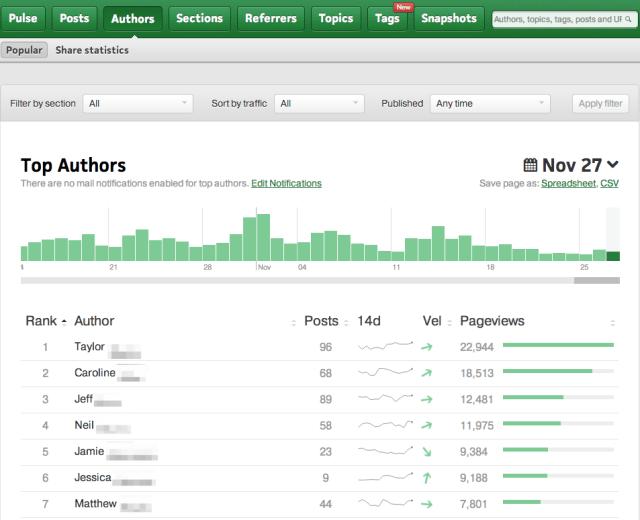
Task: Open the Published Any time dropdown
Action: (x=490, y=103)
